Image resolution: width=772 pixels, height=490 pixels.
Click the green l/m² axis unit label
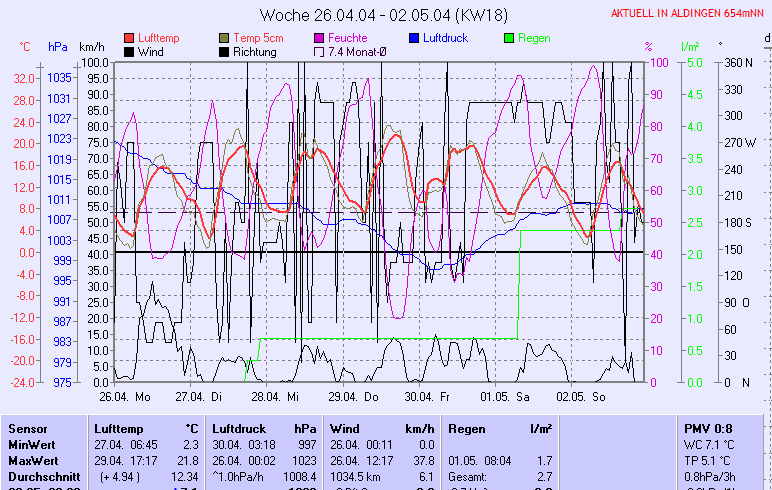click(x=689, y=47)
